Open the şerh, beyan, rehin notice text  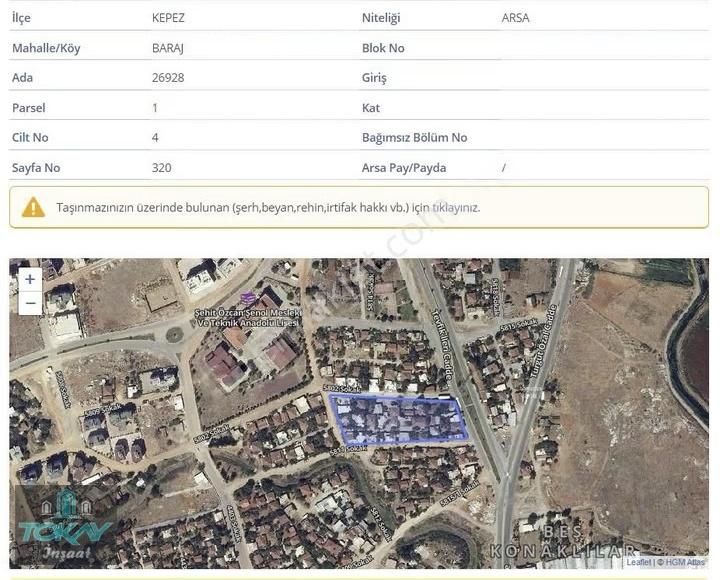[268, 208]
